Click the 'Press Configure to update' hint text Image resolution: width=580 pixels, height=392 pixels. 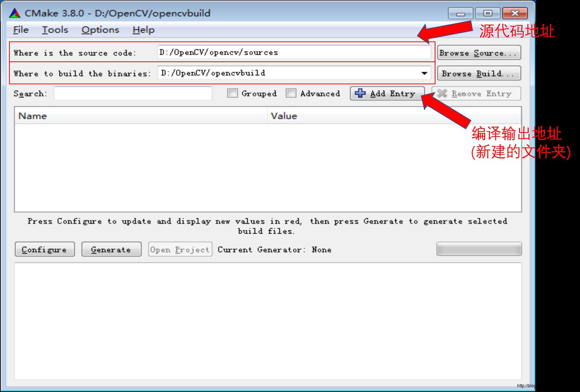[x=267, y=226]
